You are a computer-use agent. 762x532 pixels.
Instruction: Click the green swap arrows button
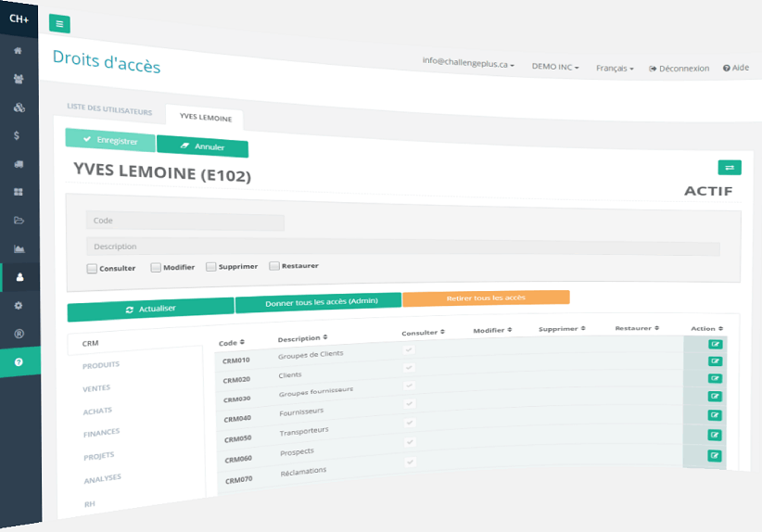(729, 168)
